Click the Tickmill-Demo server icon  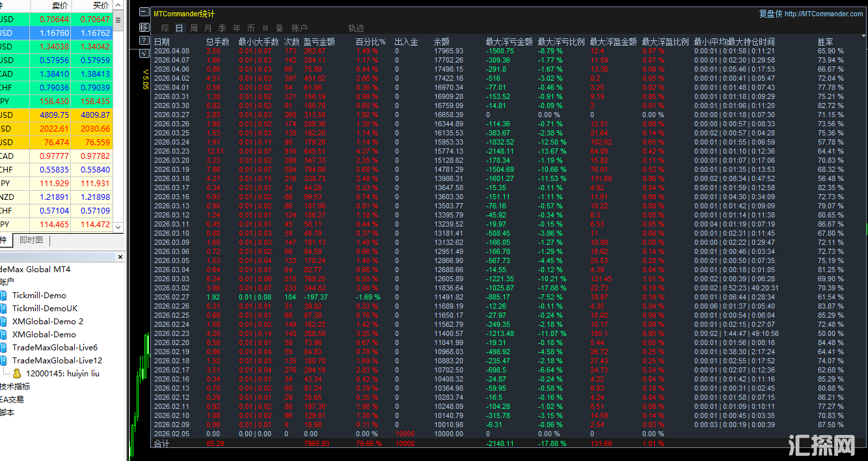click(3, 295)
